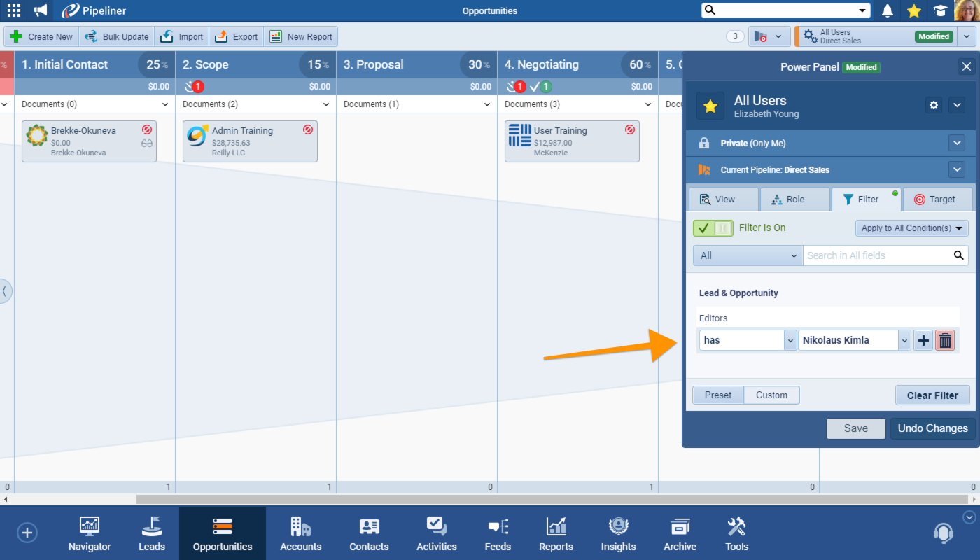This screenshot has height=560, width=980.
Task: Open the Tools icon in bottom navigation
Action: 736,534
